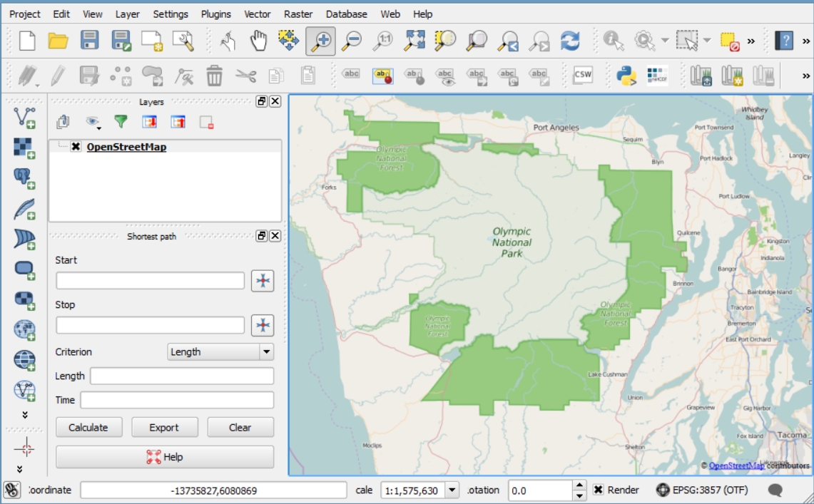Open the Plugins menu
The image size is (814, 504).
point(215,14)
